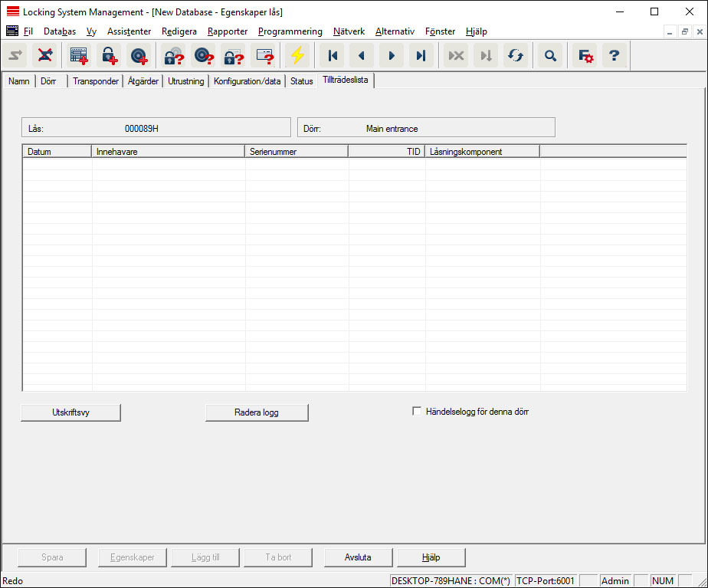The width and height of the screenshot is (708, 588).
Task: Go to the last record arrow
Action: (421, 56)
